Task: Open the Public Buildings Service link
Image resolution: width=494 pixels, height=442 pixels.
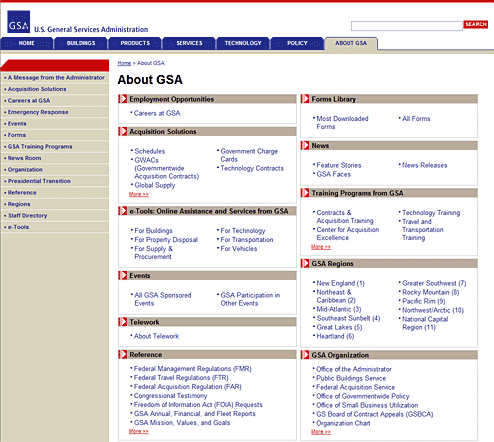Action: click(351, 378)
